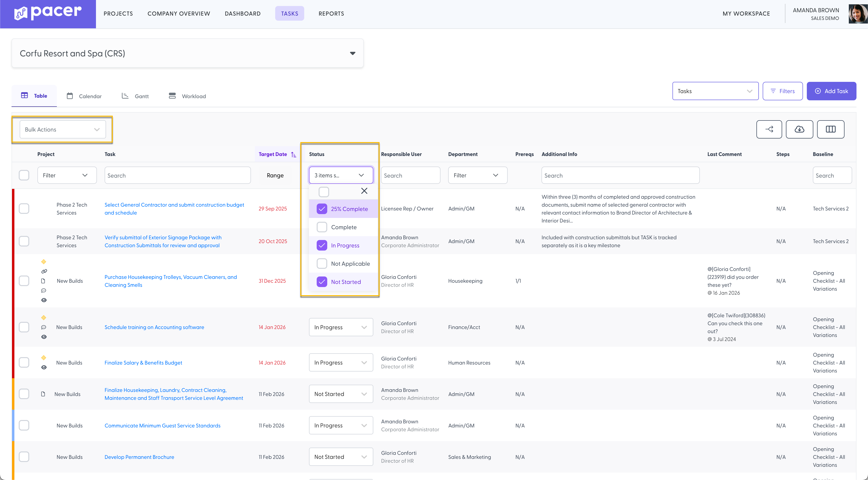The width and height of the screenshot is (868, 480).
Task: Click the Add Task button
Action: tap(831, 91)
